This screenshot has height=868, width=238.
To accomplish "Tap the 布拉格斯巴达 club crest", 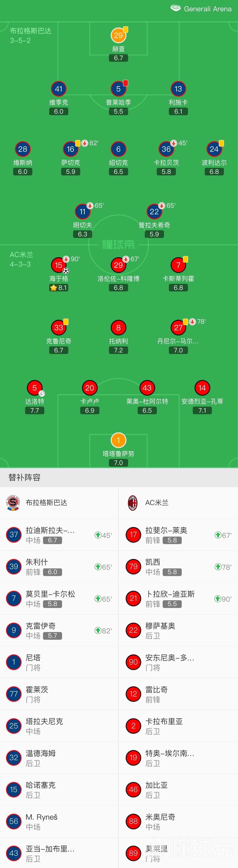I will [13, 503].
